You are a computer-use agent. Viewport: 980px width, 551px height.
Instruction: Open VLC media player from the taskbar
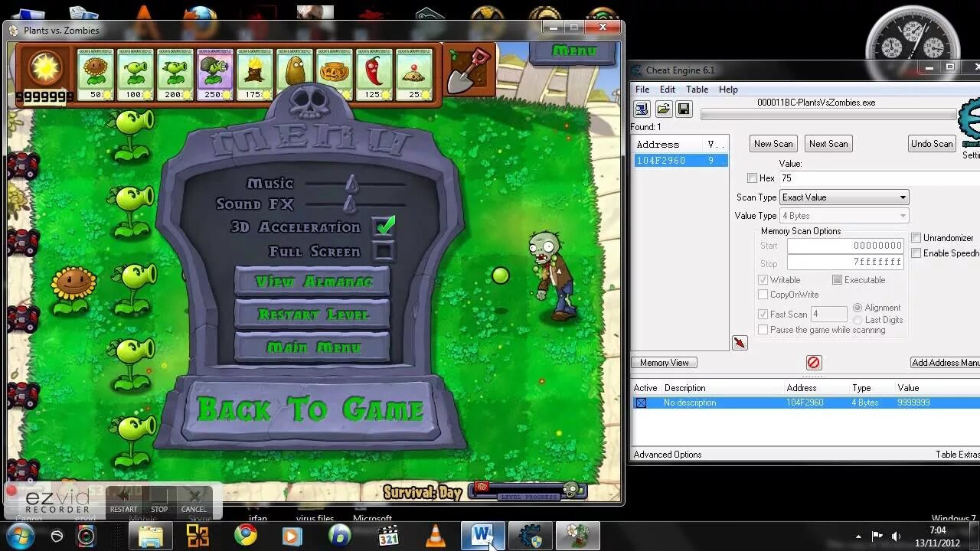[436, 535]
